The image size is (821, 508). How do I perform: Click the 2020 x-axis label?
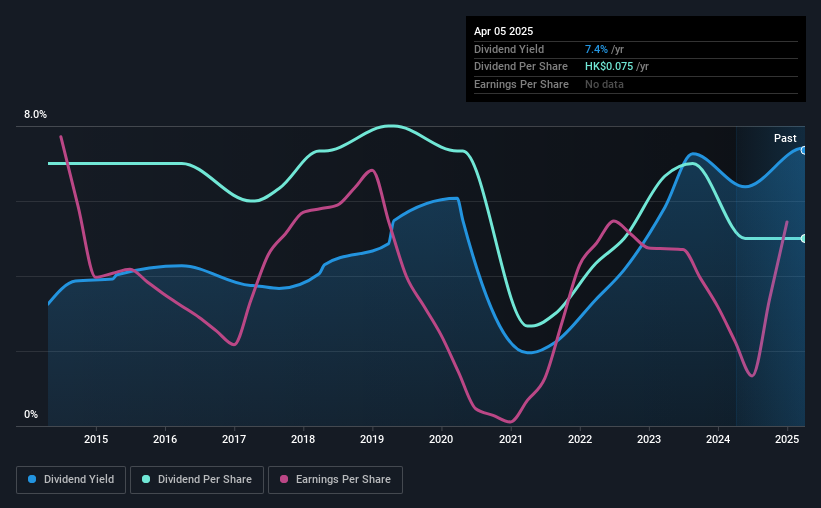click(x=441, y=439)
